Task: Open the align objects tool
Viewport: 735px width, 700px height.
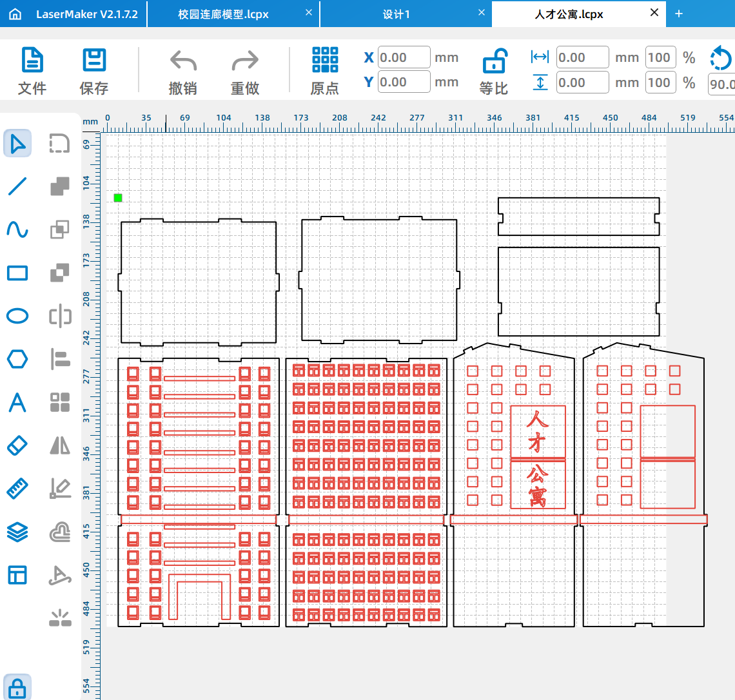Action: 60,360
